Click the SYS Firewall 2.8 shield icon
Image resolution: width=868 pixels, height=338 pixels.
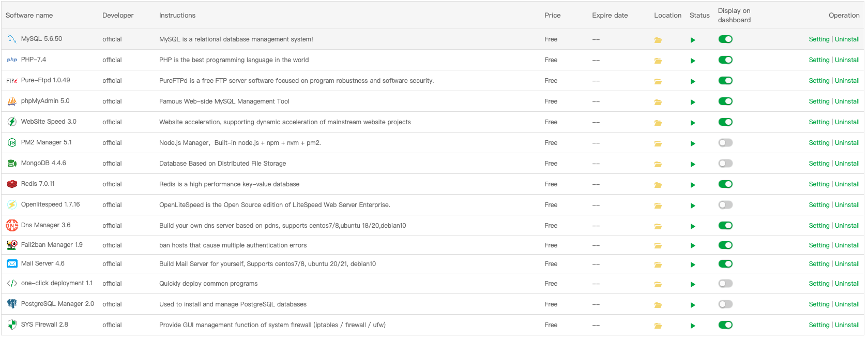[12, 325]
